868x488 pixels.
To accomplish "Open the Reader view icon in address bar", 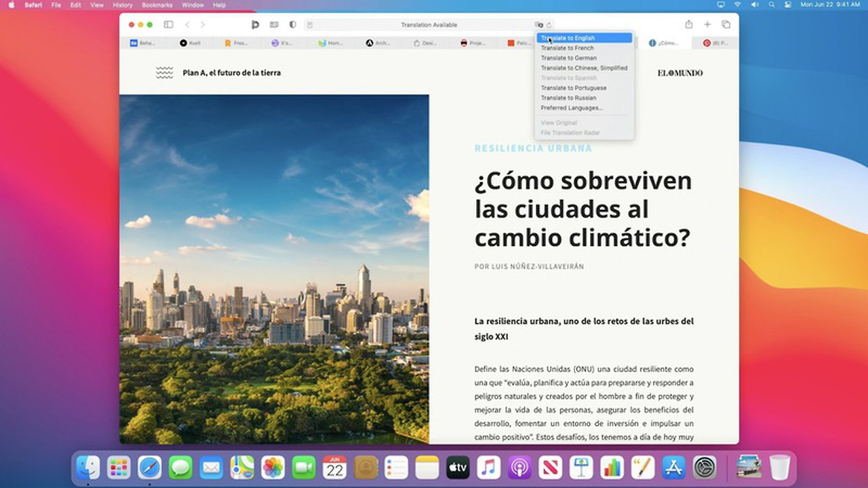I will click(x=310, y=25).
